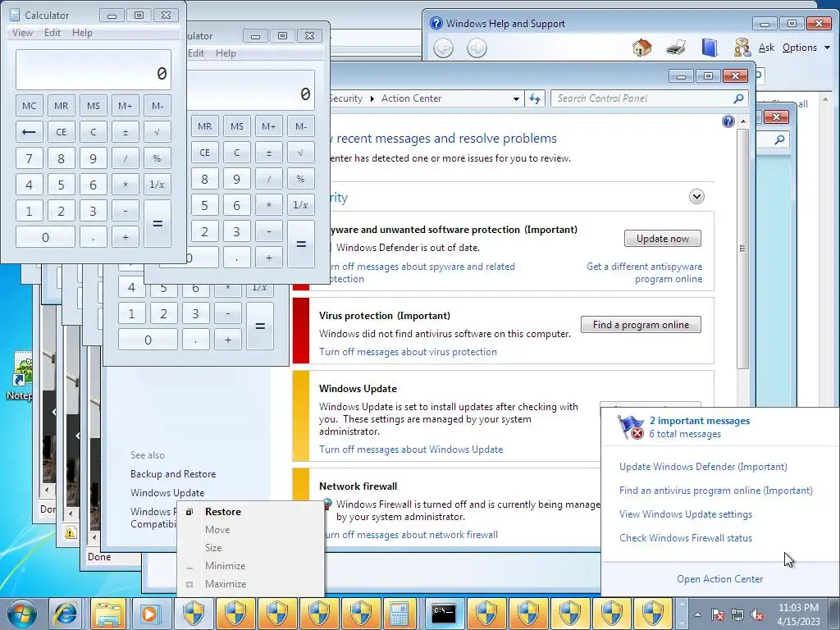The width and height of the screenshot is (840, 630).
Task: Open Backup and Restore under See also
Action: (x=173, y=474)
